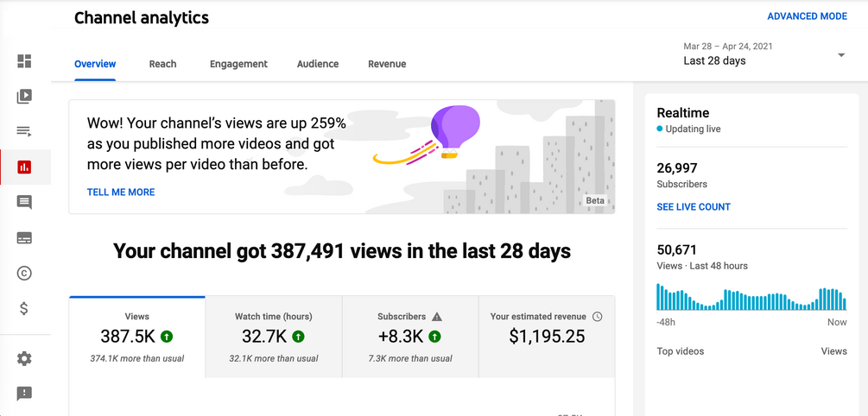Select the red Analytics sidebar icon
Image resolution: width=868 pixels, height=416 pixels.
click(x=24, y=167)
